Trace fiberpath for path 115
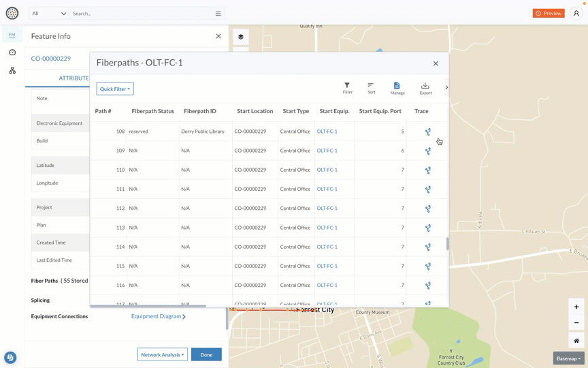Image resolution: width=588 pixels, height=368 pixels. [x=427, y=266]
